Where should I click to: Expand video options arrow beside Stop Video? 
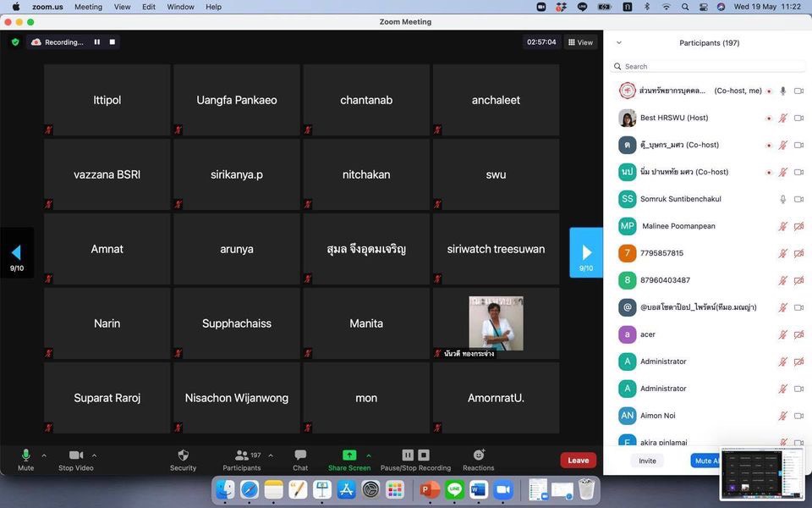94,456
